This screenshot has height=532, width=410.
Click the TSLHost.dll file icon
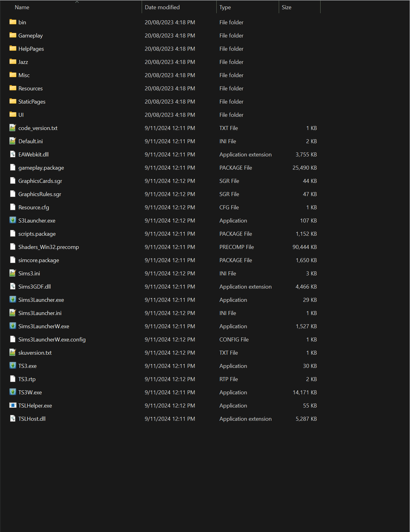click(13, 418)
